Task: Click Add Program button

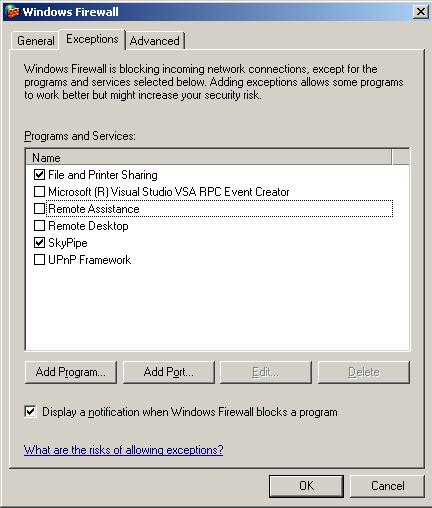Action: pos(71,372)
